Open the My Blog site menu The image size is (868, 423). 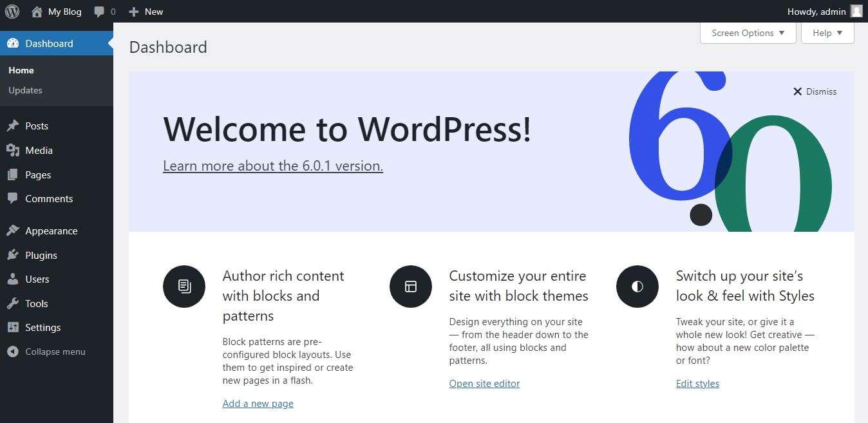click(57, 12)
